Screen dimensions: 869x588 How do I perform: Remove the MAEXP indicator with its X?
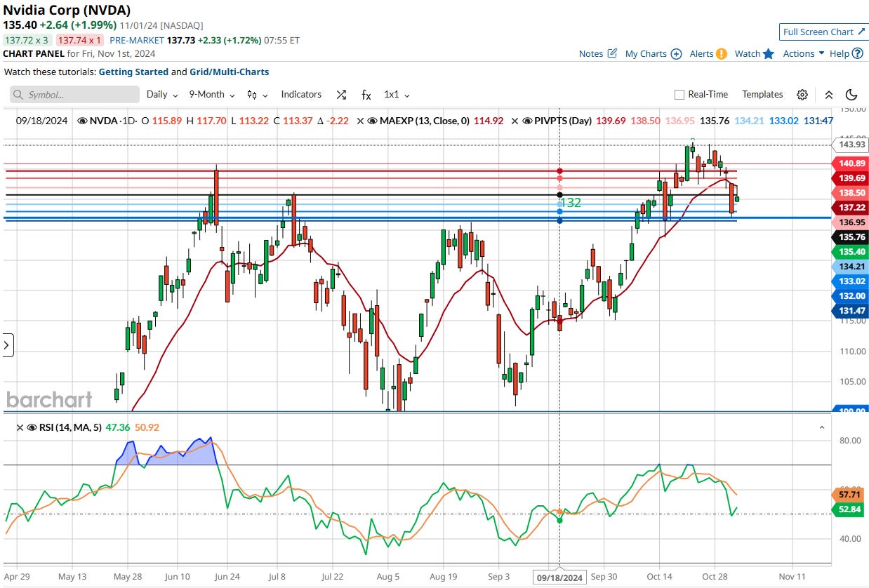(360, 121)
